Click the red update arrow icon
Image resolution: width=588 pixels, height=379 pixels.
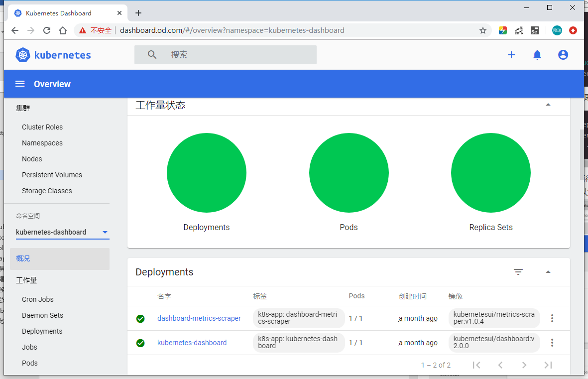(573, 30)
